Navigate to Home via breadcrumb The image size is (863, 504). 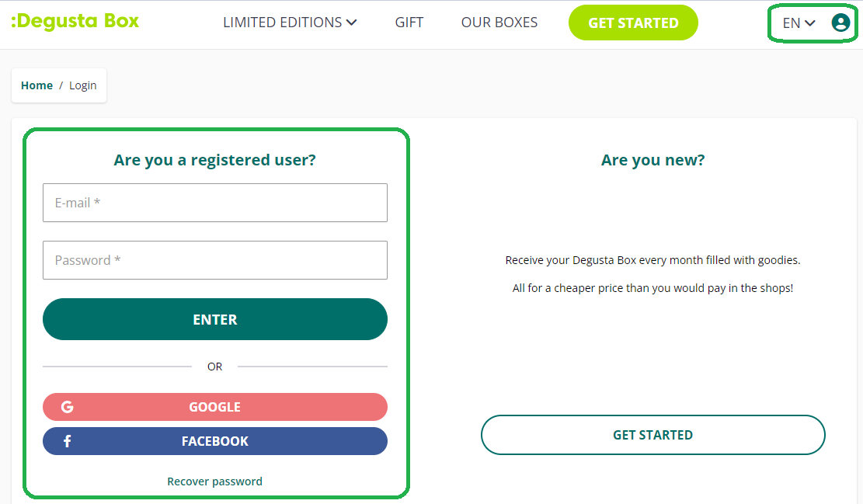point(37,85)
